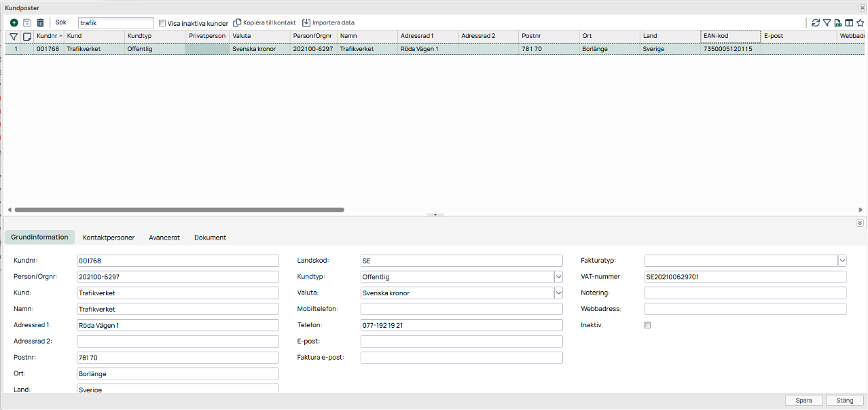Open the Kundtyp dropdown

pos(558,277)
